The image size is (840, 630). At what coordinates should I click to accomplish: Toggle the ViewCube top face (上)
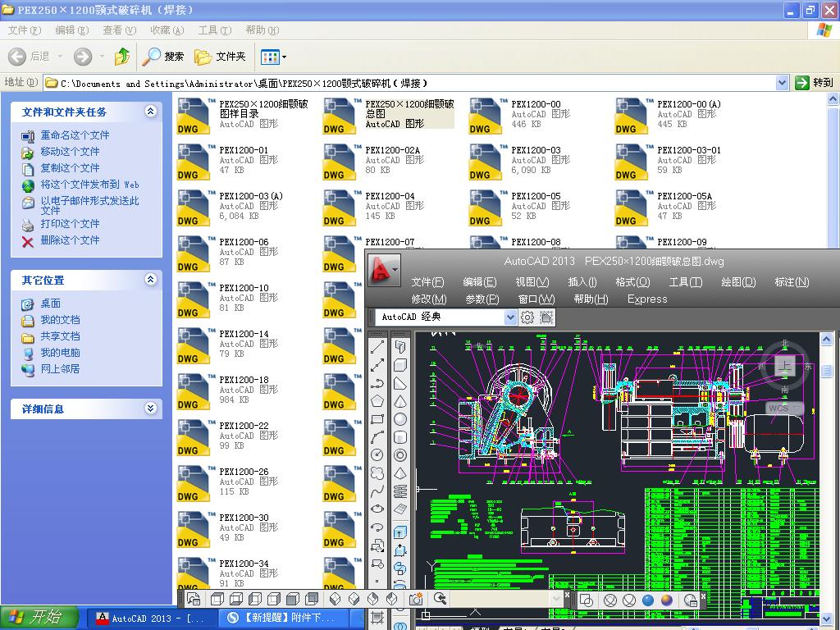click(x=784, y=366)
